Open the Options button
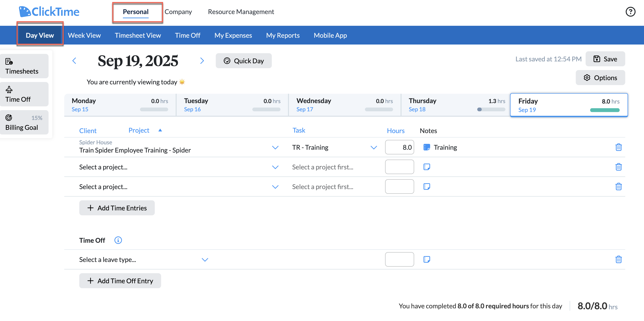Screen dimensions: 644x321 pyautogui.click(x=600, y=78)
